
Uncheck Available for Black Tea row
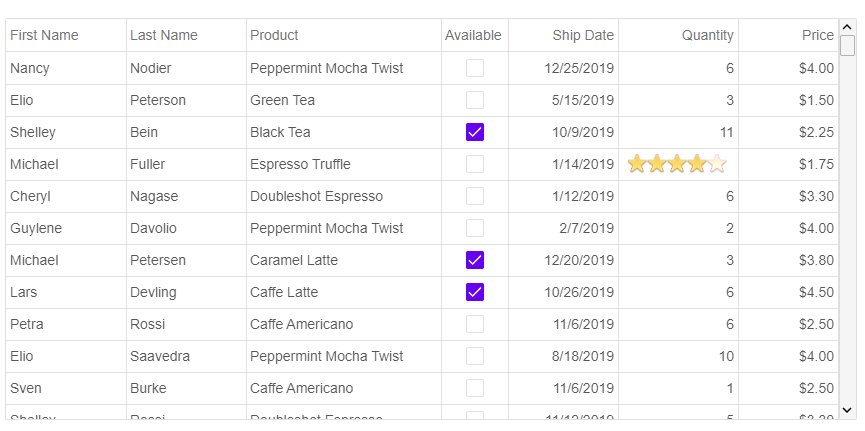pyautogui.click(x=475, y=132)
